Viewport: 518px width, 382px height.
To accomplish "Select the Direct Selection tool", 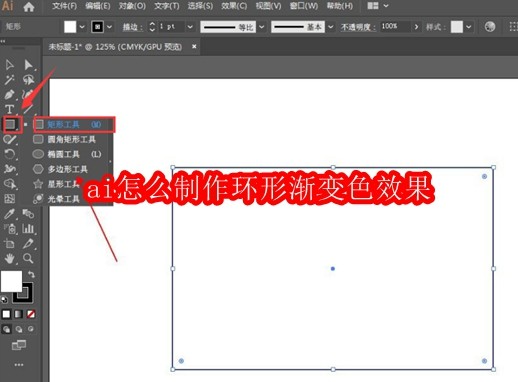I will [28, 65].
